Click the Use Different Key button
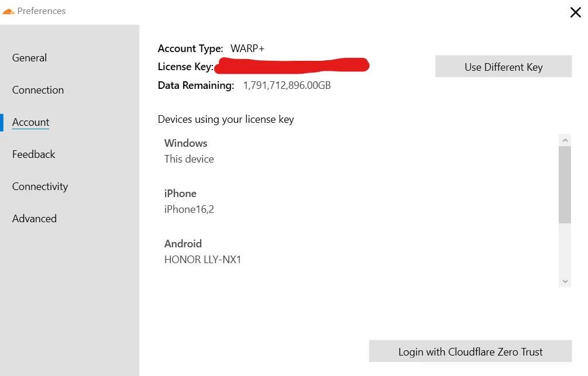 tap(503, 67)
